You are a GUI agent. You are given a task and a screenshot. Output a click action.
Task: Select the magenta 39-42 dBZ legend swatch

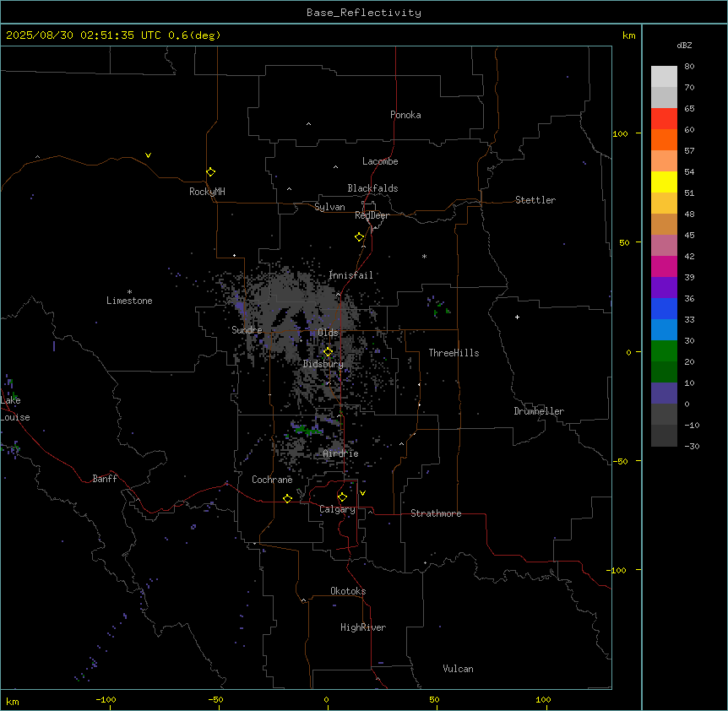(x=664, y=266)
